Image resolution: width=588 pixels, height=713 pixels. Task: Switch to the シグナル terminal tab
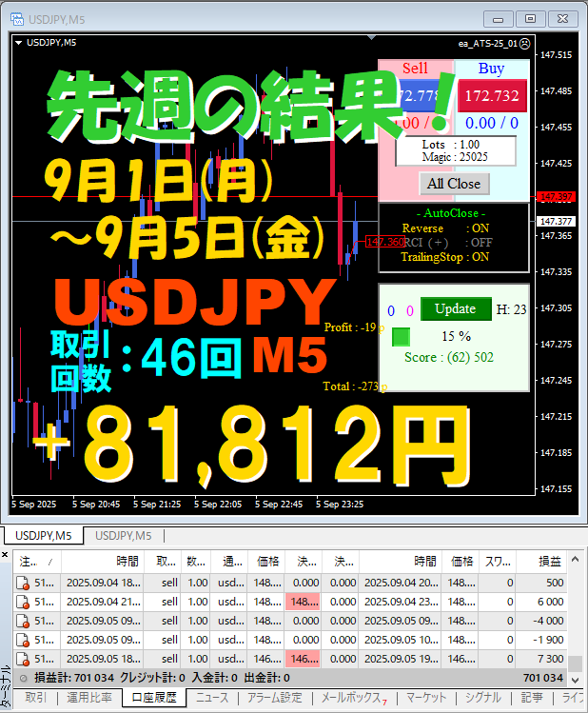click(x=483, y=698)
